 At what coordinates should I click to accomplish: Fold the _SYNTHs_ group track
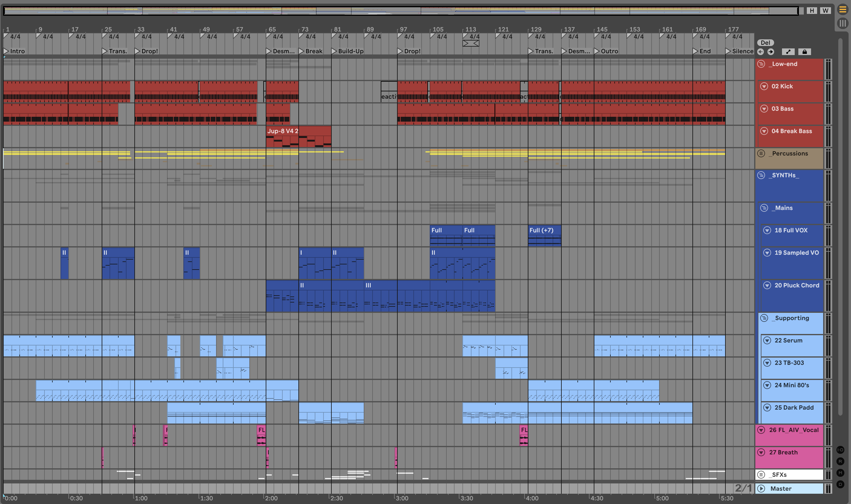[761, 175]
